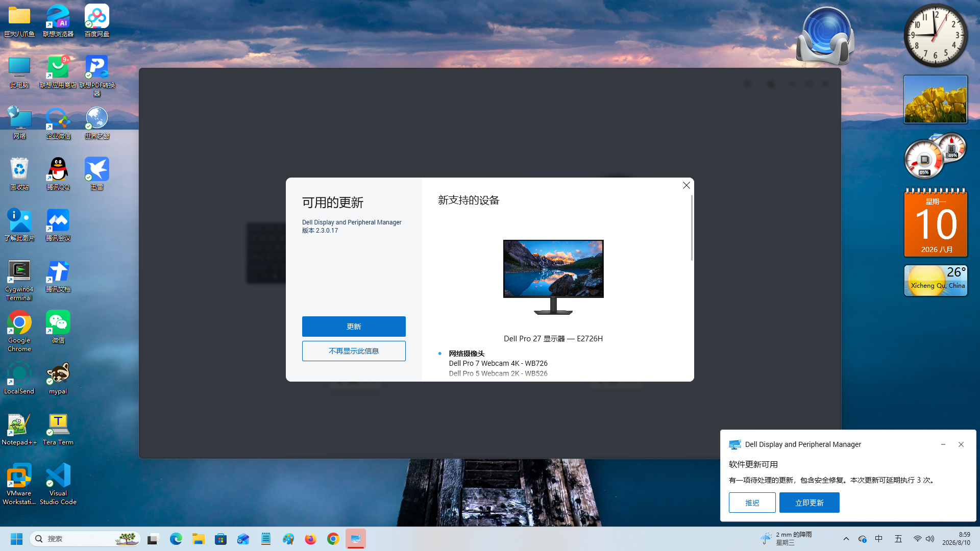The width and height of the screenshot is (980, 551).
Task: Click the 不再显示此信息 button
Action: pos(354,351)
